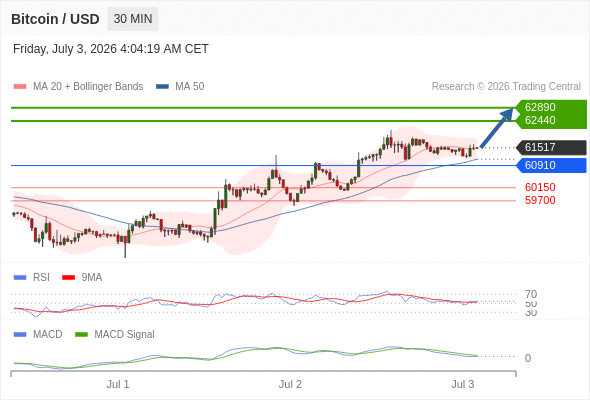Select the 62440 green target label
The image size is (590, 400).
(540, 120)
